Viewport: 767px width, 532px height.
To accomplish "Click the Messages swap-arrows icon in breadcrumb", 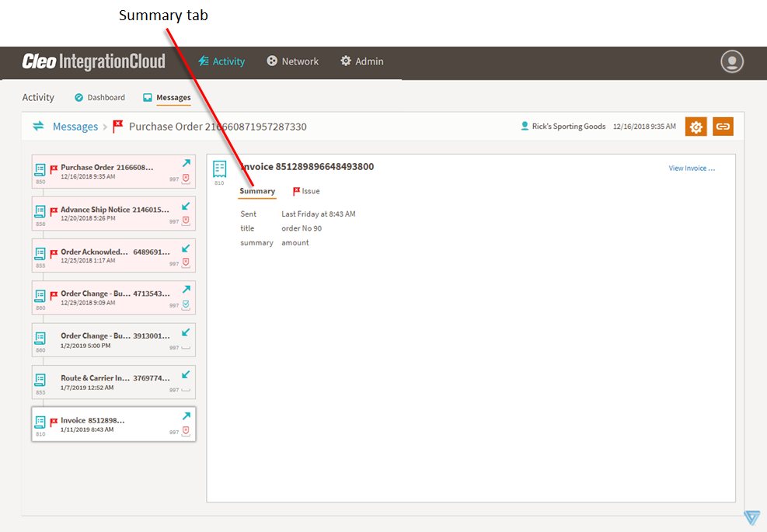I will click(x=38, y=127).
